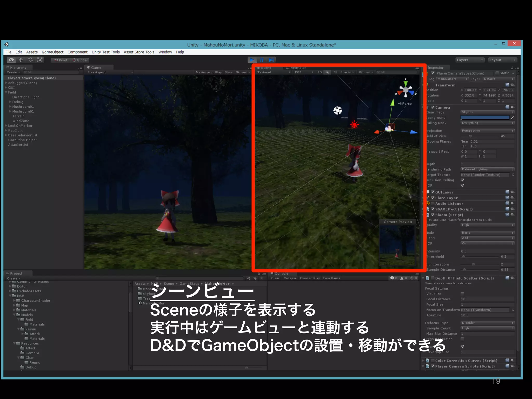Enable the Audio Listener checkbox
532x399 pixels.
point(433,203)
